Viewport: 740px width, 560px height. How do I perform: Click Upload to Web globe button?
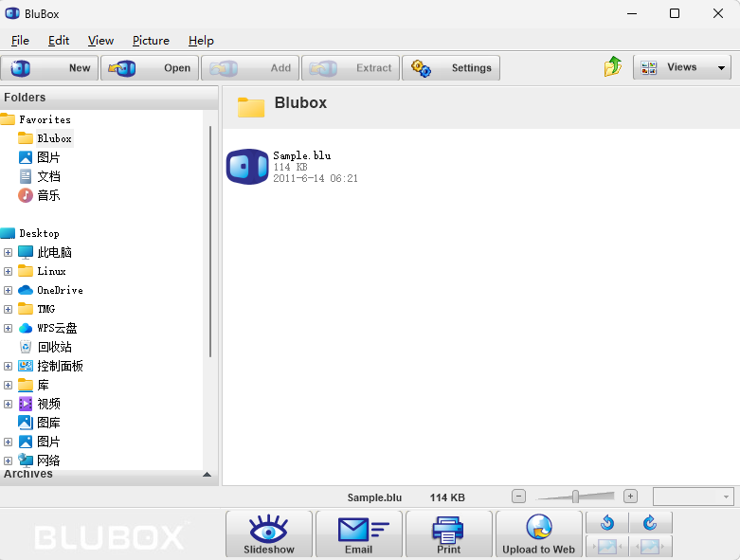point(538,533)
